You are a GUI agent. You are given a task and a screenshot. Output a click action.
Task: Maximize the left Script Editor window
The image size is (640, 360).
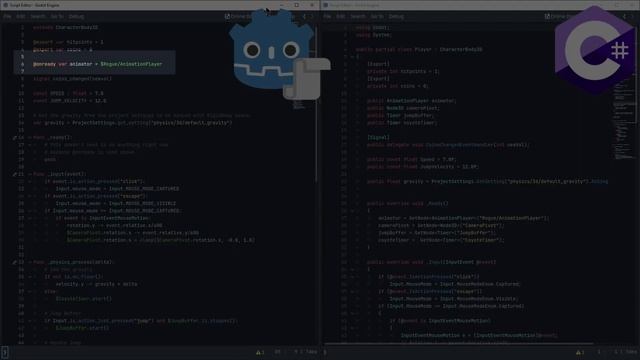click(x=297, y=5)
